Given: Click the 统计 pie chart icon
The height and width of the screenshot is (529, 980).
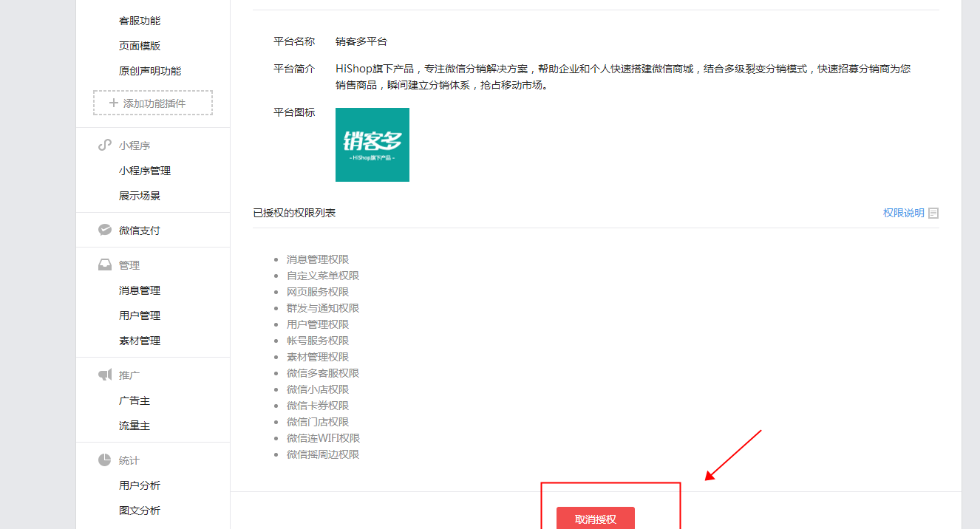Looking at the screenshot, I should pos(105,460).
